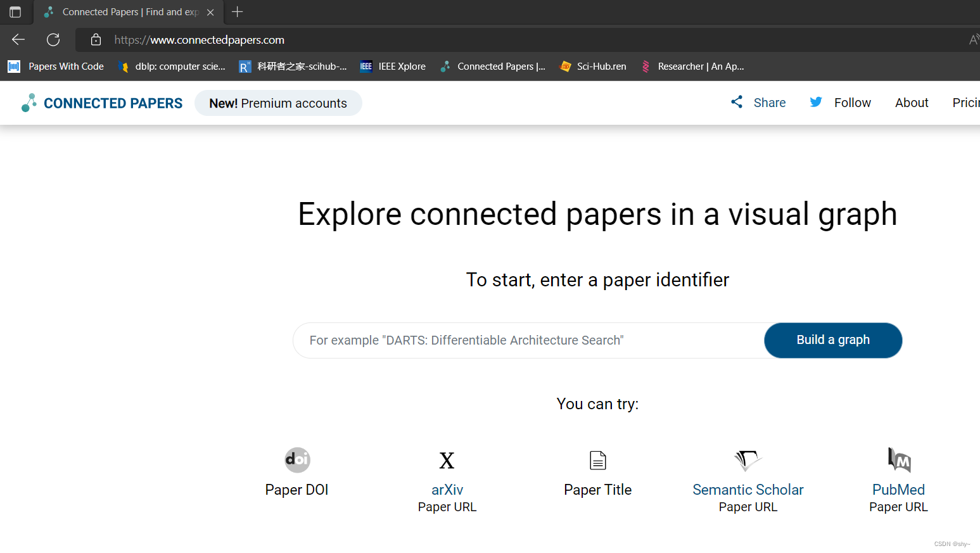This screenshot has width=980, height=553.
Task: Select the Paper Title example label
Action: coord(598,490)
